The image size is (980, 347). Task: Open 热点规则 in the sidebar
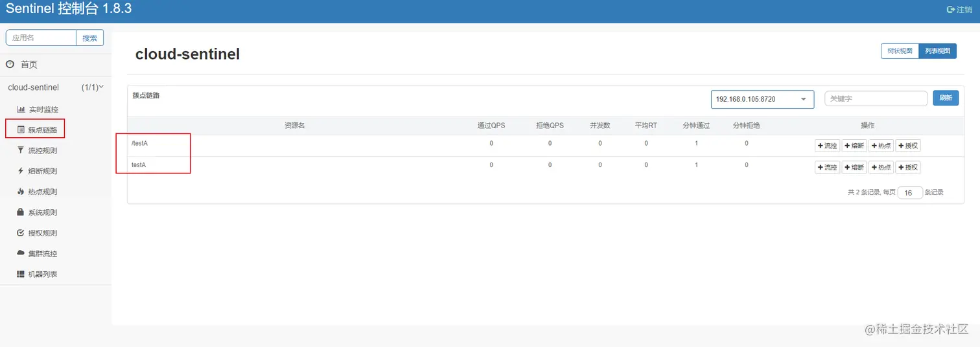tap(43, 192)
